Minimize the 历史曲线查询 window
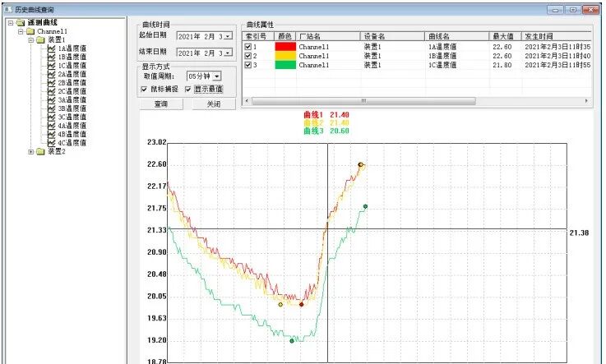The image size is (606, 364). pyautogui.click(x=555, y=10)
